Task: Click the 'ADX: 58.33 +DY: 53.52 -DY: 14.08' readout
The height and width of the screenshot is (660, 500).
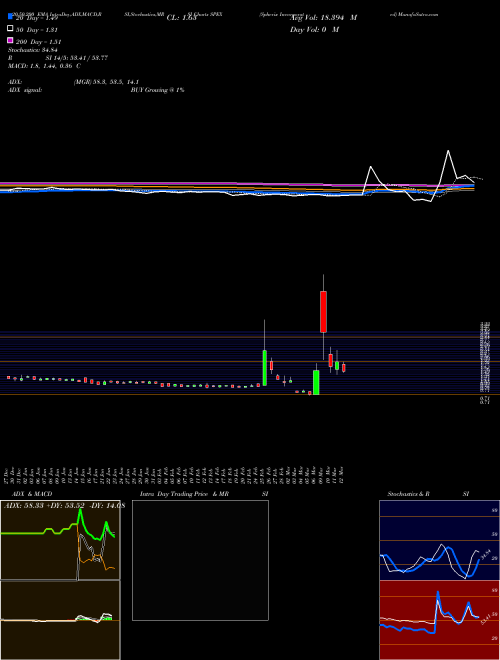Action: 64,506
